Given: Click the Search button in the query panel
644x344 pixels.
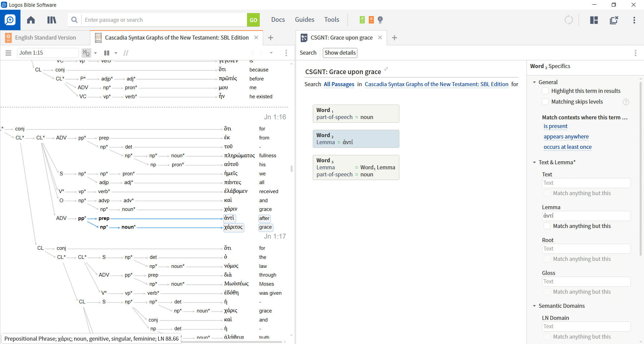Looking at the screenshot, I should (308, 53).
